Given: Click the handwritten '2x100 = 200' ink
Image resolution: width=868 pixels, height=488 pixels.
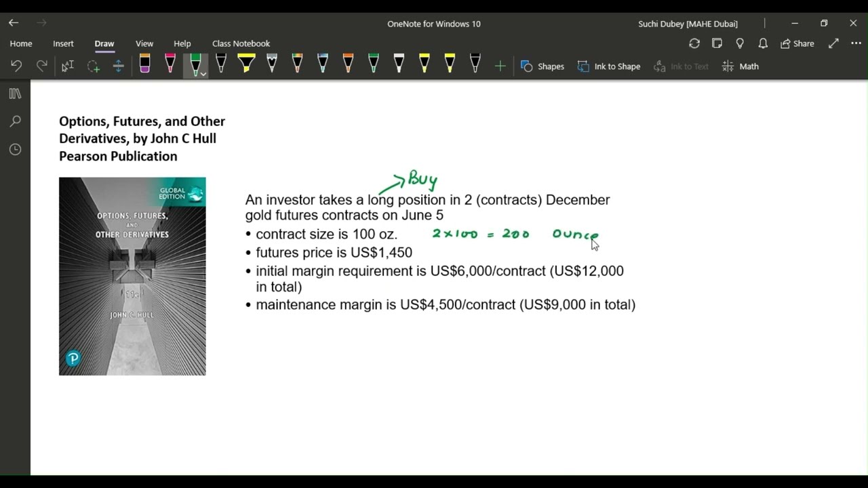Looking at the screenshot, I should pos(481,234).
